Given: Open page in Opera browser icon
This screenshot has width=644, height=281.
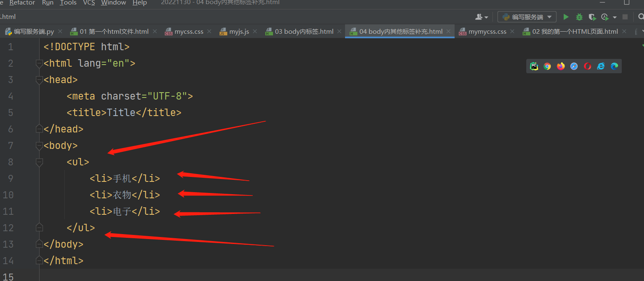Looking at the screenshot, I should [x=588, y=66].
